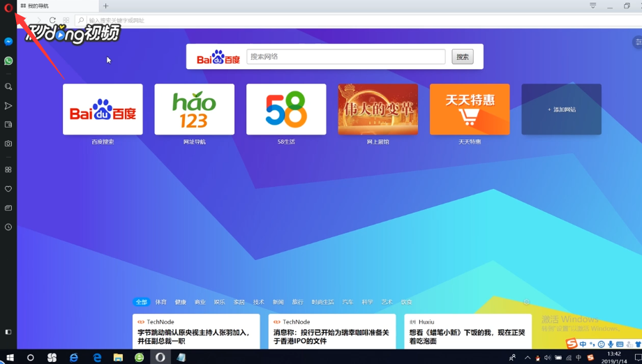Click the Speed Dial icon beside reload
The width and height of the screenshot is (642, 364).
pyautogui.click(x=66, y=20)
